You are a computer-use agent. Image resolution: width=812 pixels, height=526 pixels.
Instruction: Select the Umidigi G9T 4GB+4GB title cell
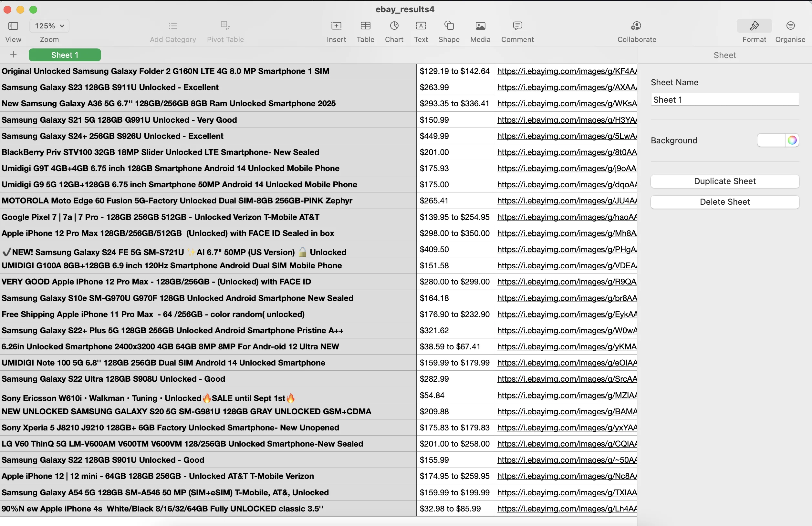[208, 168]
